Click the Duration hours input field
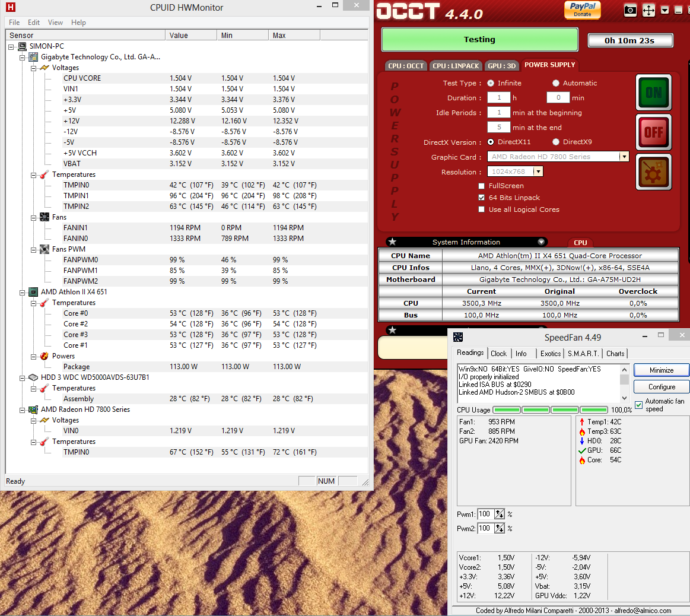The height and width of the screenshot is (616, 690). [x=498, y=98]
